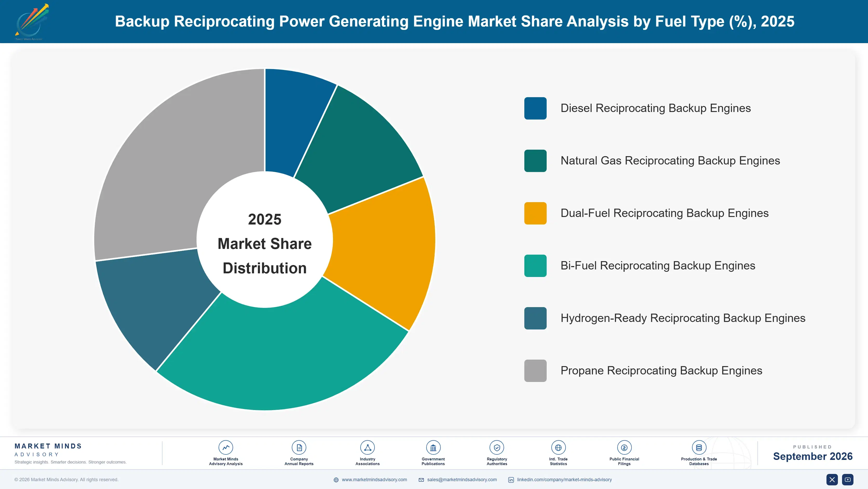
Task: Click the Public Financial Filings coin icon
Action: tap(624, 447)
